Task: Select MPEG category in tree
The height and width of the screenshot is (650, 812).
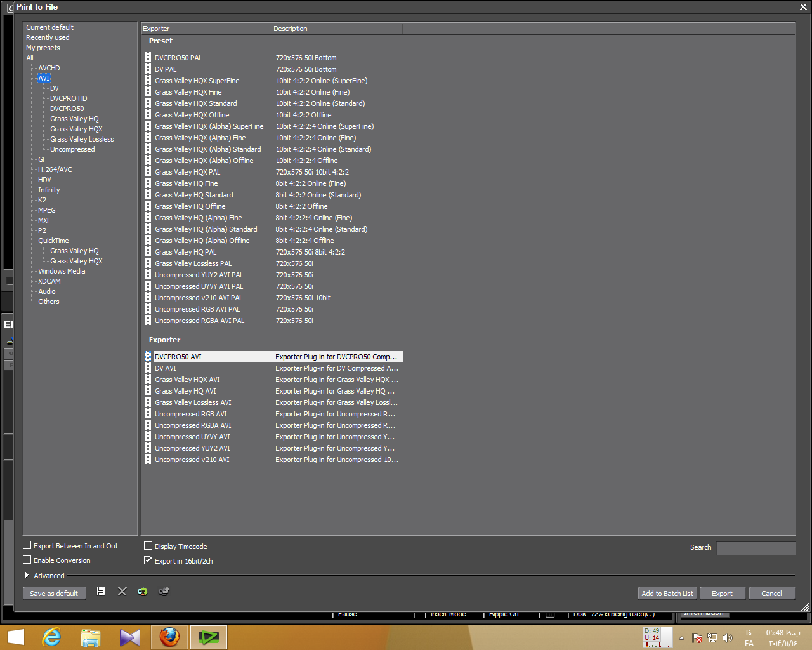Action: click(47, 210)
